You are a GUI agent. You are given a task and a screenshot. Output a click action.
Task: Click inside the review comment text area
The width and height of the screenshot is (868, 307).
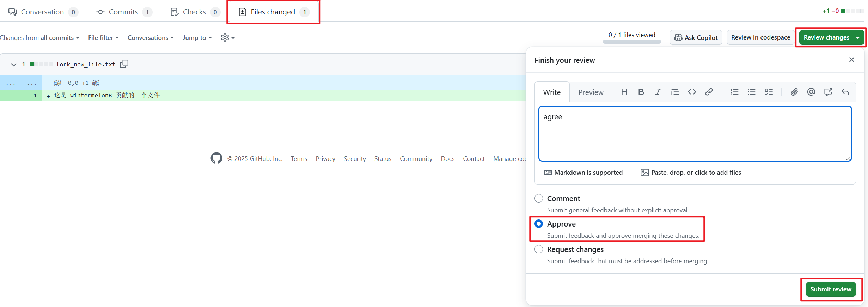pos(695,134)
